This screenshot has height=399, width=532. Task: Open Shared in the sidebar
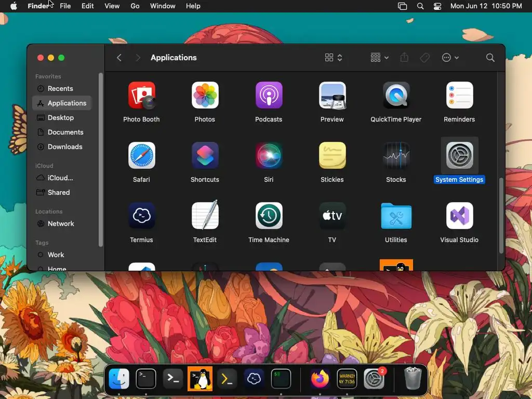pyautogui.click(x=62, y=192)
